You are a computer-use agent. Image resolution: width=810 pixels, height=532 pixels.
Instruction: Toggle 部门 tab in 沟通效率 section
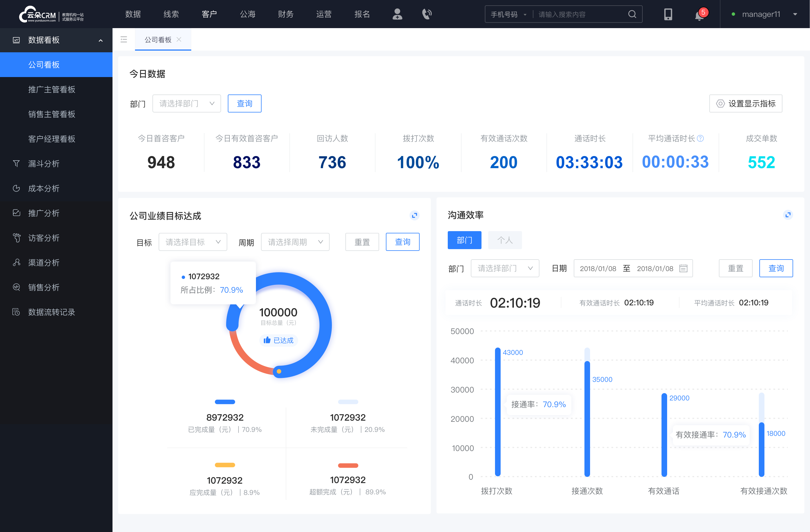coord(465,240)
